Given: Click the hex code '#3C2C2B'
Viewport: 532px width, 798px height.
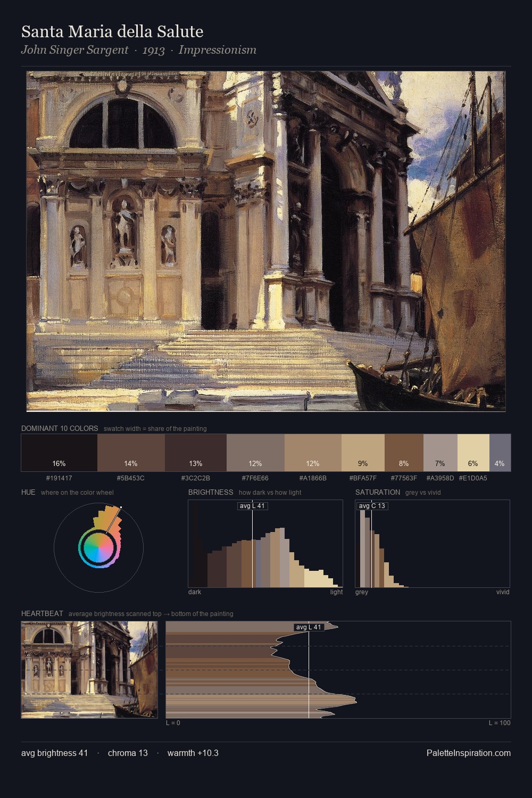Looking at the screenshot, I should 196,478.
